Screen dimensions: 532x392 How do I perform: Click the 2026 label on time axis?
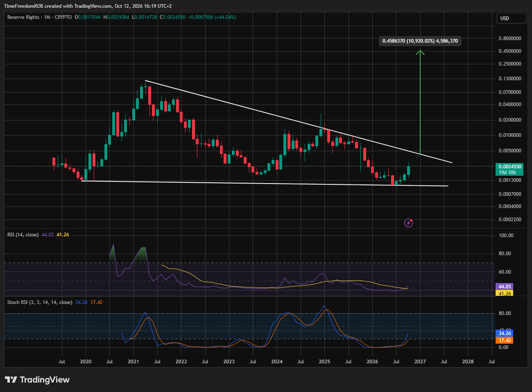coord(372,362)
